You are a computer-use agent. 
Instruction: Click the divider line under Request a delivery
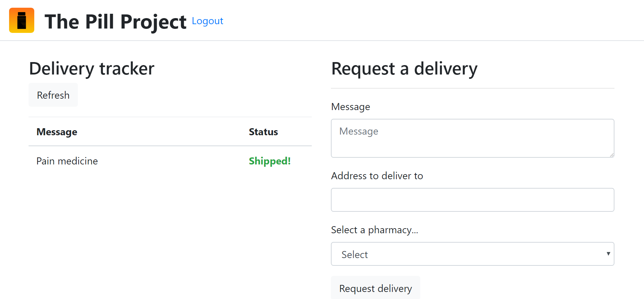click(472, 88)
